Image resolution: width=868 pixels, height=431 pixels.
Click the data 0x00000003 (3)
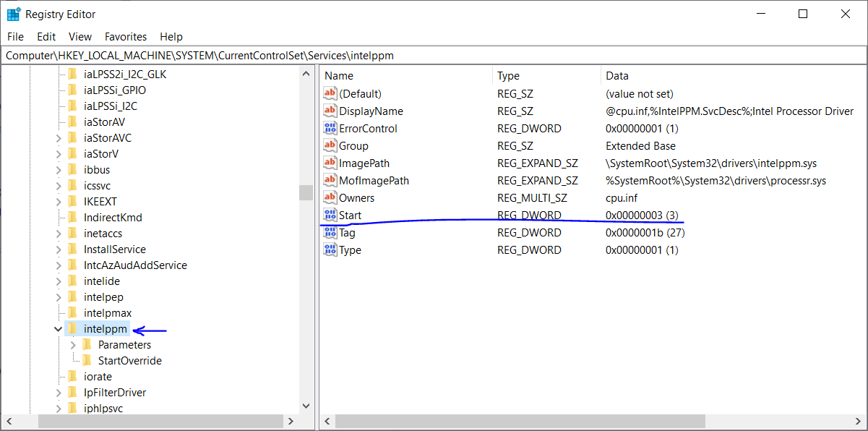pos(642,215)
